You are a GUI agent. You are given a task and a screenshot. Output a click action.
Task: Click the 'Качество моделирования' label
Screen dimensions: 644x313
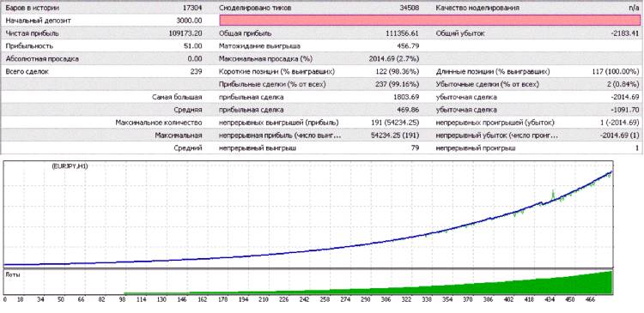[477, 8]
